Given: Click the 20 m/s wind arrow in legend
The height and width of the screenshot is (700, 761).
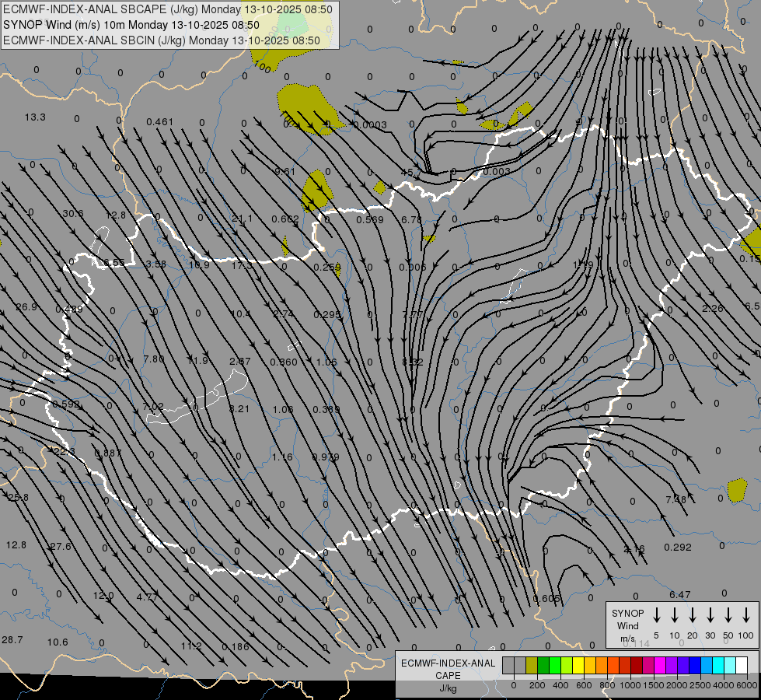Looking at the screenshot, I should (693, 614).
